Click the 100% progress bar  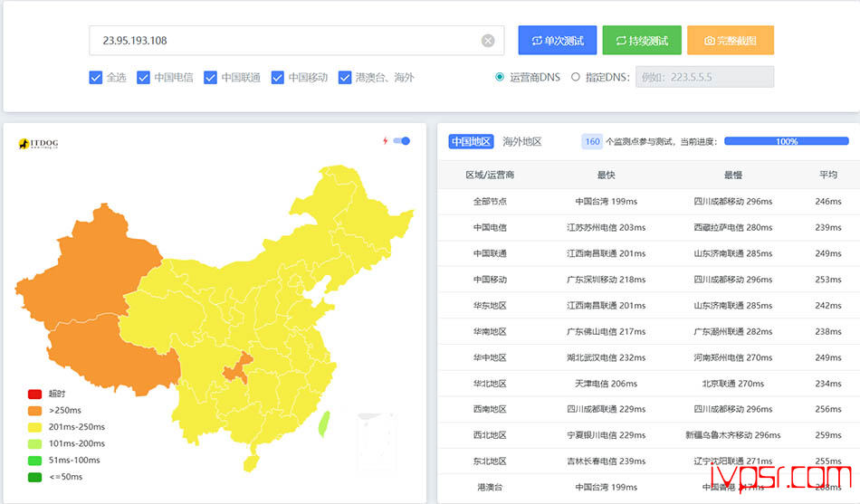click(x=787, y=142)
